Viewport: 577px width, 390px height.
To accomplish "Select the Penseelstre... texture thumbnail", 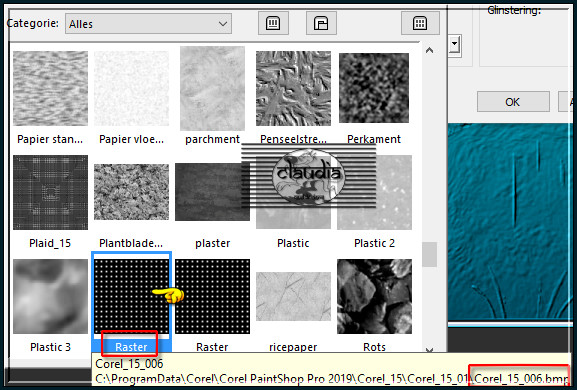I will (293, 88).
